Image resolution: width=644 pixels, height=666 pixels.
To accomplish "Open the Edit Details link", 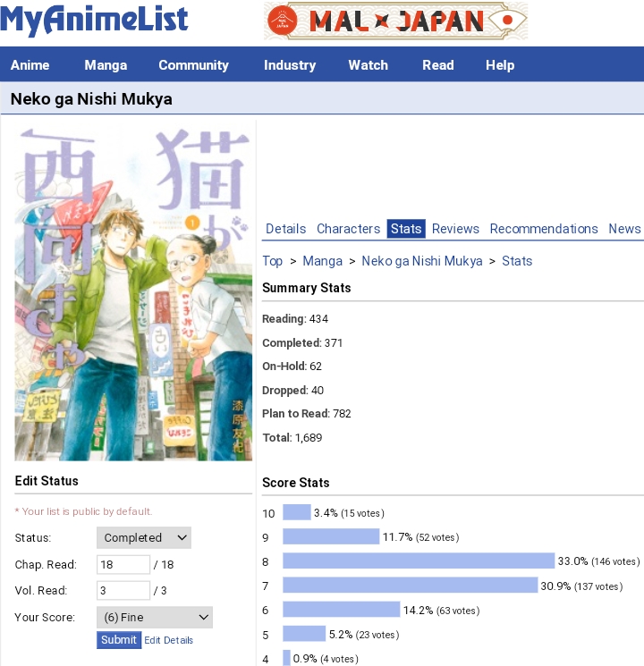I will pos(168,640).
